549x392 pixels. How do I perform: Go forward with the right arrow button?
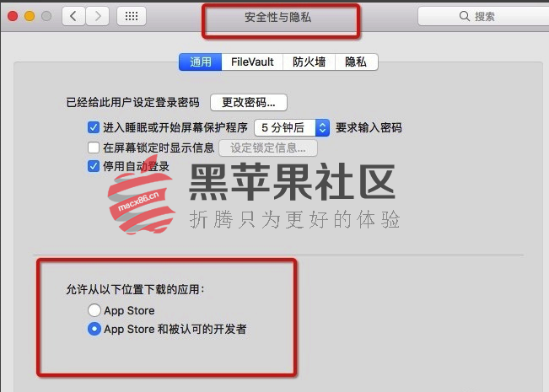(97, 16)
